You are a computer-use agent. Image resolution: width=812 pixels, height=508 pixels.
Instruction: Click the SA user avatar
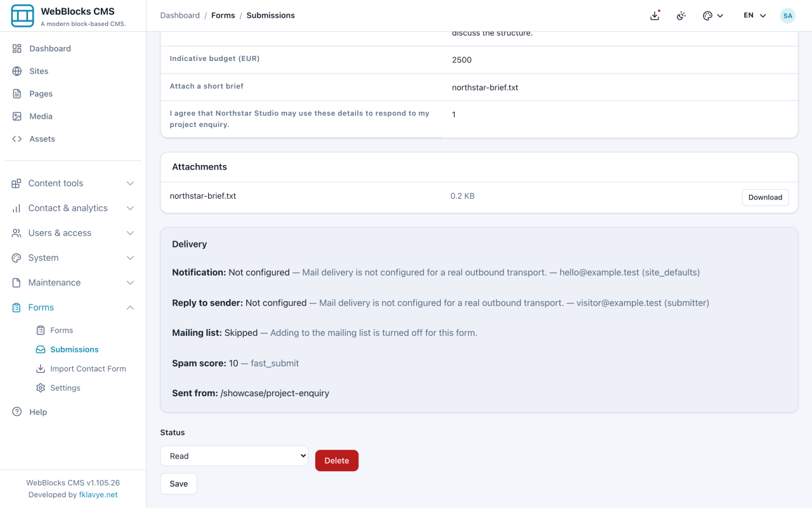click(x=787, y=15)
